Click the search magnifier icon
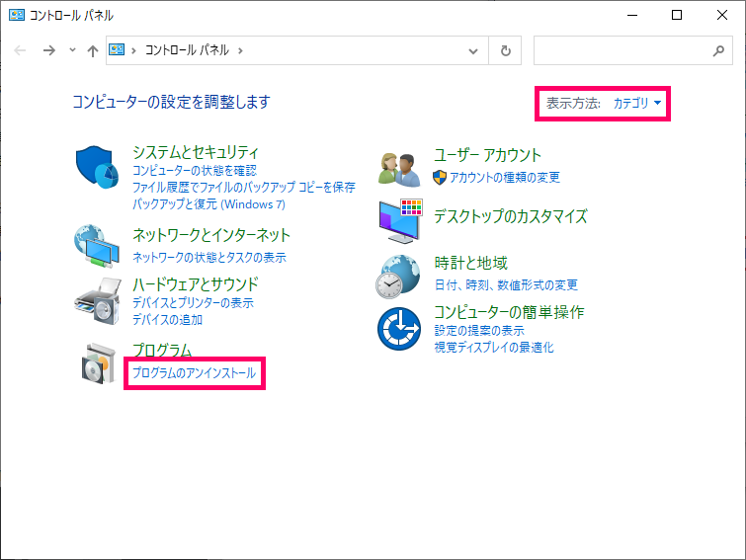The width and height of the screenshot is (746, 560). tap(718, 50)
